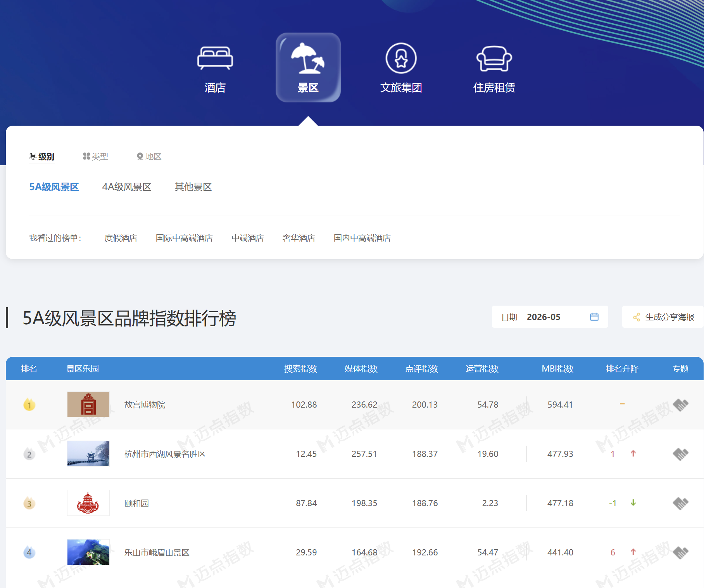Open 乐山市峨眉山景区 thumbnail image
The width and height of the screenshot is (704, 588).
[88, 552]
